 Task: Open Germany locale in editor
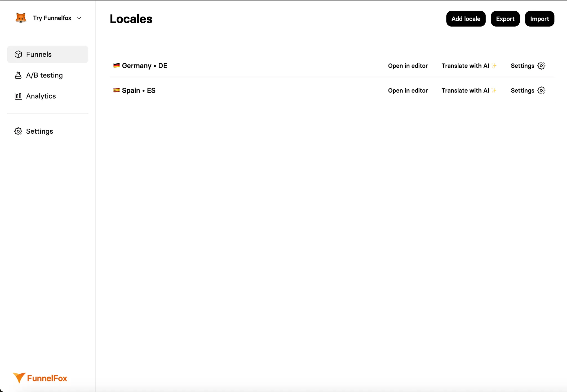coord(408,66)
